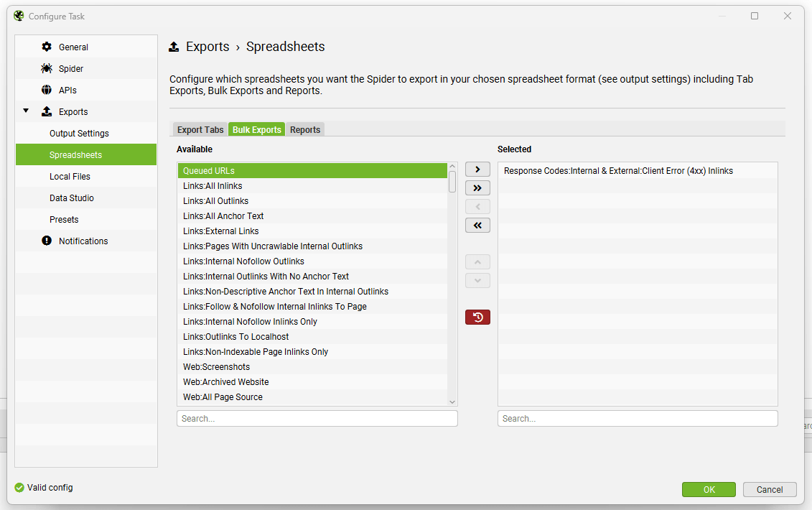The height and width of the screenshot is (510, 812).
Task: Open General settings in sidebar
Action: 86,47
